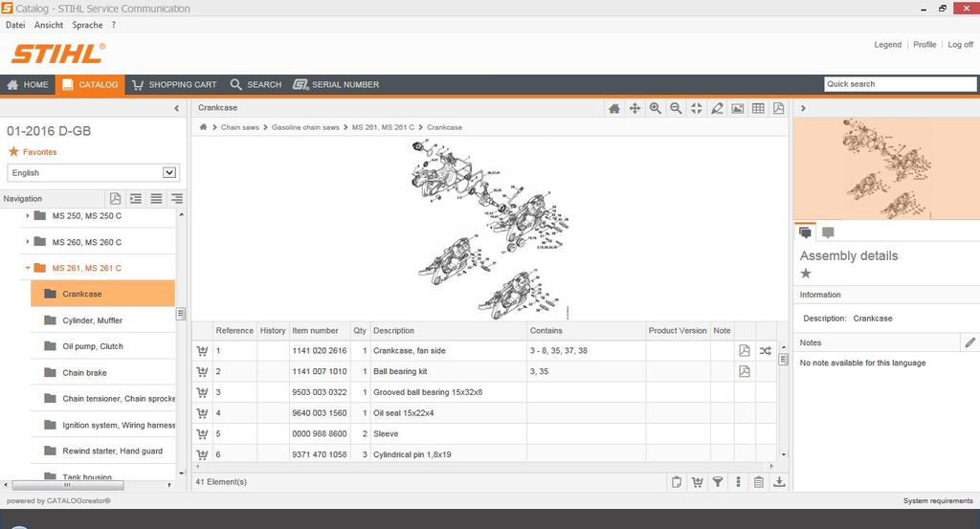Screen dimensions: 980x529
Task: Click the diagram overview thumbnail
Action: [886, 168]
